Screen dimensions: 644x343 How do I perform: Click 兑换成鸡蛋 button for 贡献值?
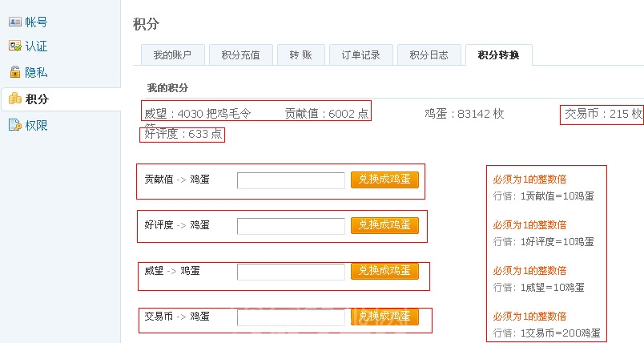coord(384,180)
